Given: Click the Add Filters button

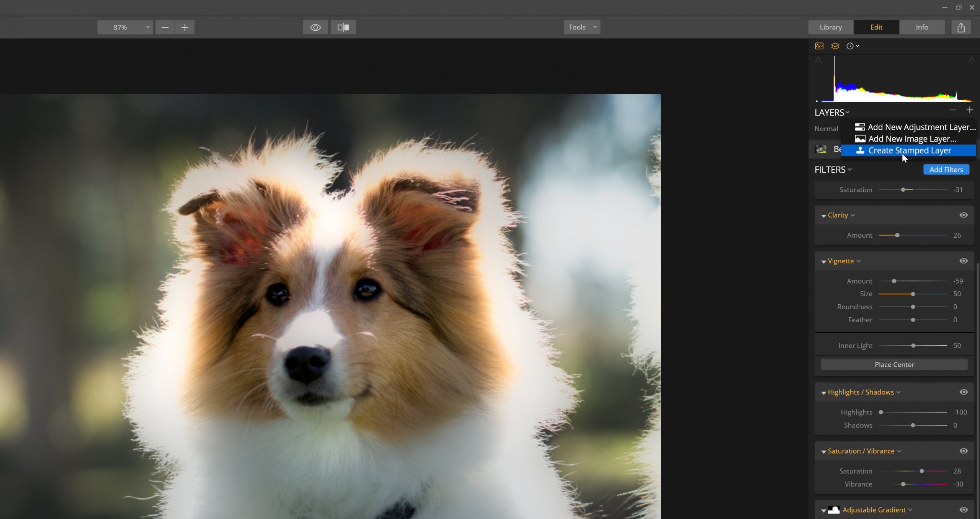Looking at the screenshot, I should coord(946,170).
